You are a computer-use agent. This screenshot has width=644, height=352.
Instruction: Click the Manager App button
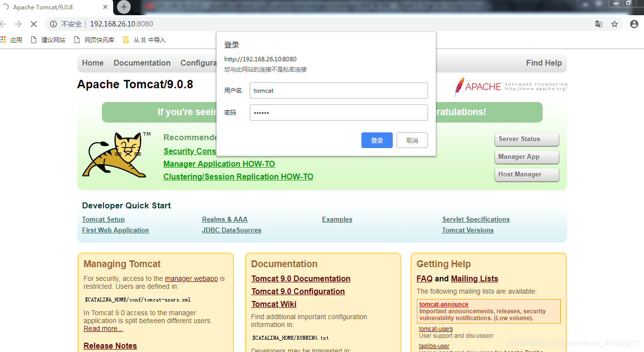(527, 157)
